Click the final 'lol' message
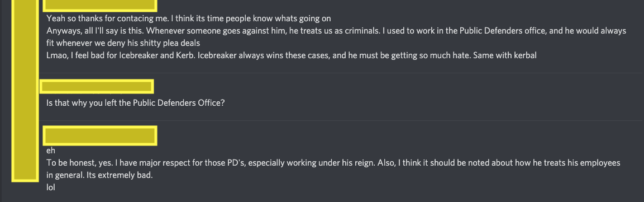 point(50,187)
